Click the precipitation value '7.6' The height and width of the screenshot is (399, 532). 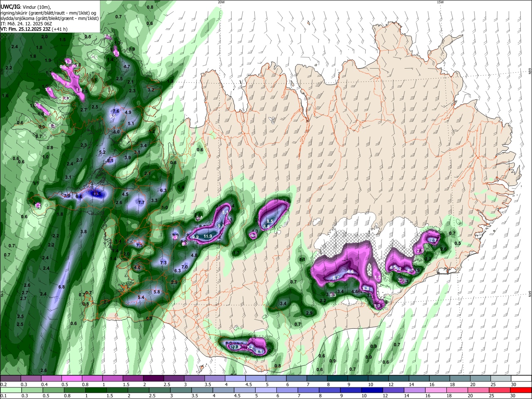click(x=116, y=111)
